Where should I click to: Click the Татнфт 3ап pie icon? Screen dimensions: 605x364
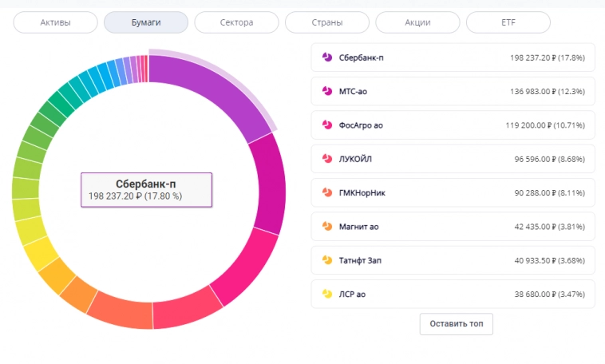click(326, 260)
